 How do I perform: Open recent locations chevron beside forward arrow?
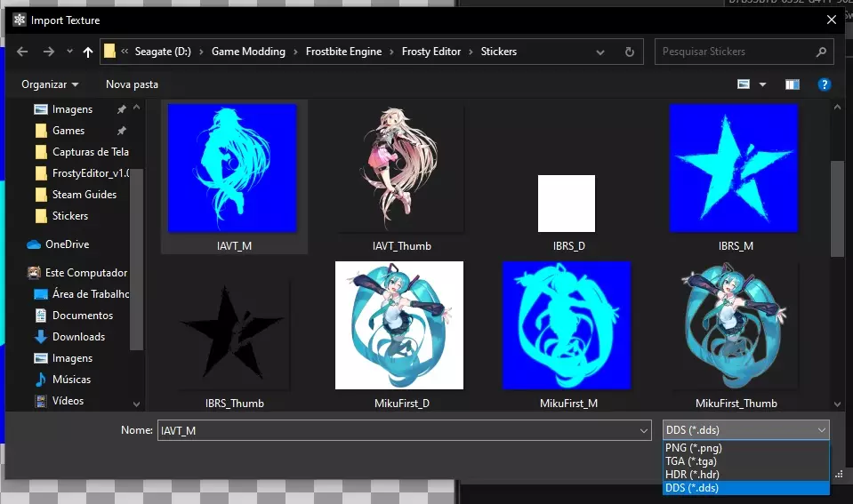[69, 52]
